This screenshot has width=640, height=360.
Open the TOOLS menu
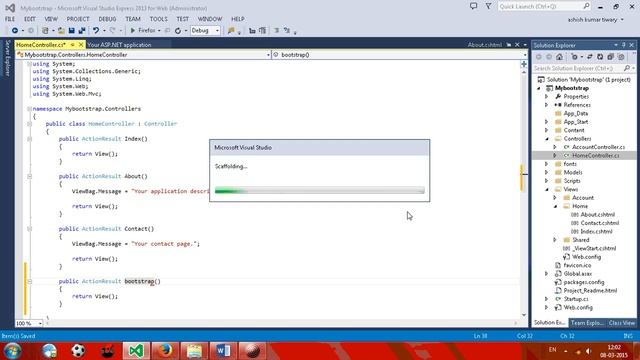click(x=158, y=19)
